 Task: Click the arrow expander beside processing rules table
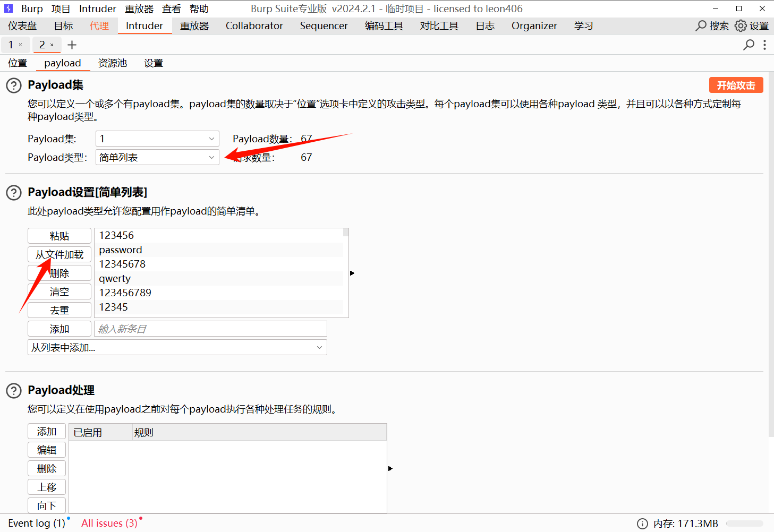click(390, 468)
